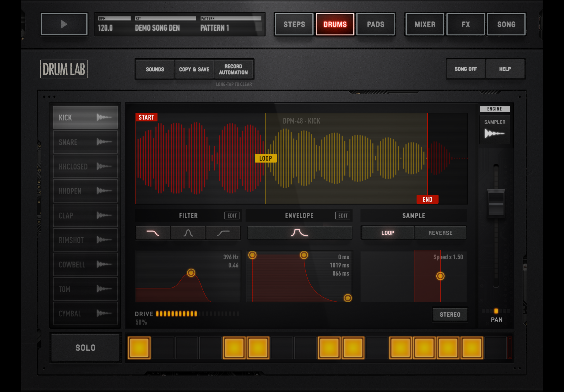Select the low-pass filter shape icon
This screenshot has height=392, width=564.
(153, 233)
